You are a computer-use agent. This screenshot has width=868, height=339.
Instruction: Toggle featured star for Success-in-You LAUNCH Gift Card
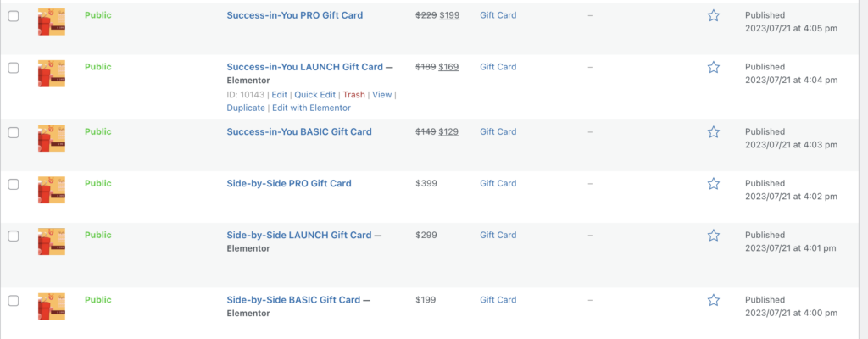(x=714, y=67)
